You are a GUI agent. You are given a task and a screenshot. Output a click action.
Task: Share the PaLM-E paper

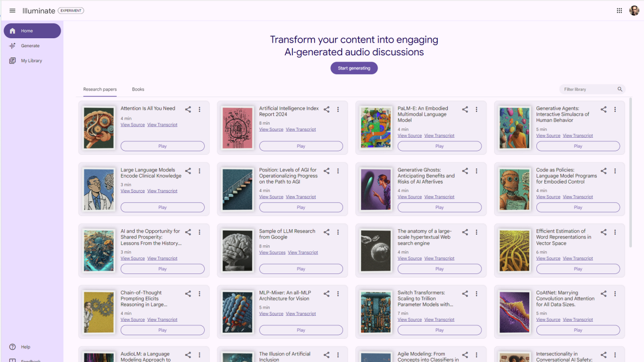coord(465,110)
